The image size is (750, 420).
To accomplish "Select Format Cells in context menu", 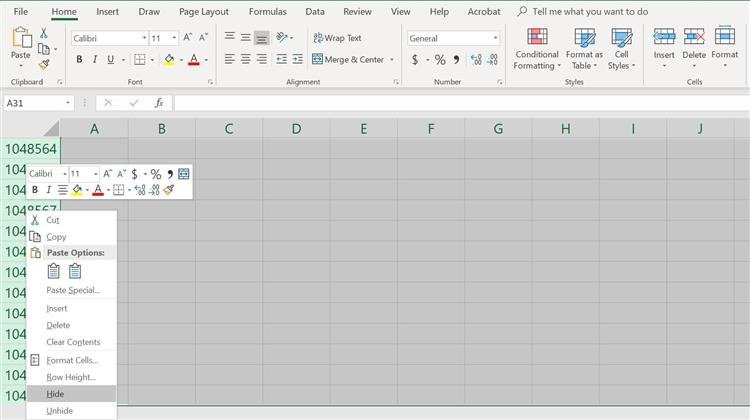I will point(71,360).
